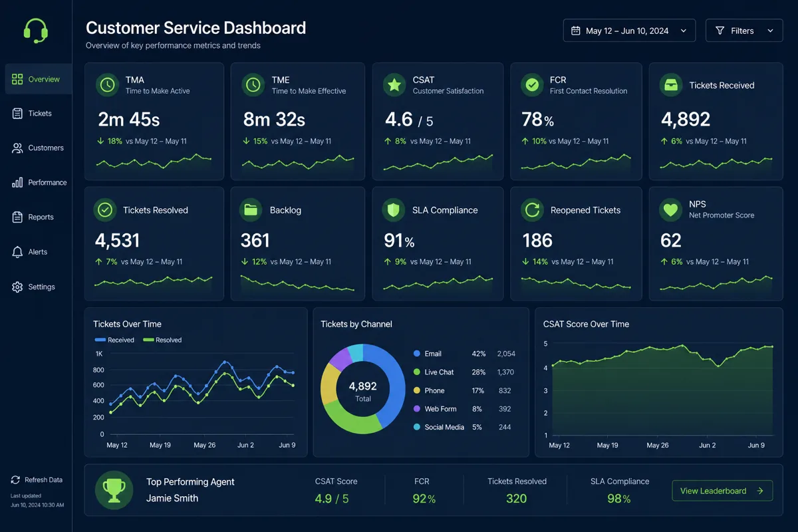Screen dimensions: 798x532
Task: Click the Reopened Tickets refresh icon
Action: click(x=532, y=209)
